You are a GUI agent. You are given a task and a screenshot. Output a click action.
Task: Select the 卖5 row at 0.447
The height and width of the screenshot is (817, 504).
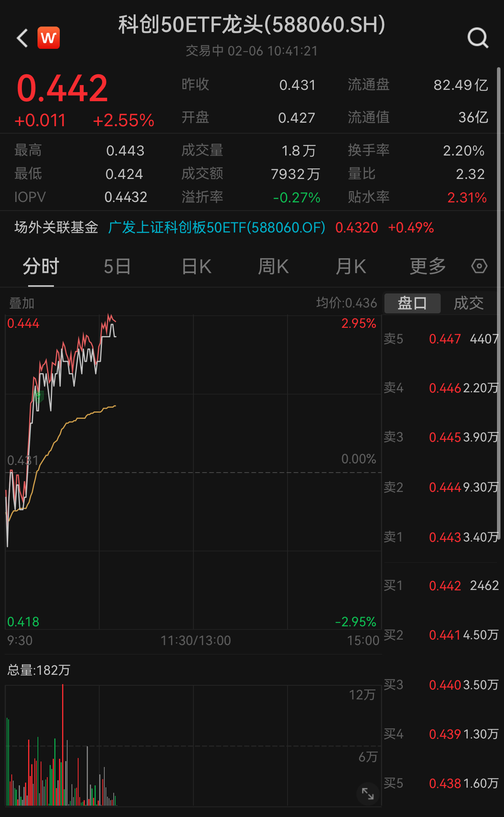click(441, 339)
